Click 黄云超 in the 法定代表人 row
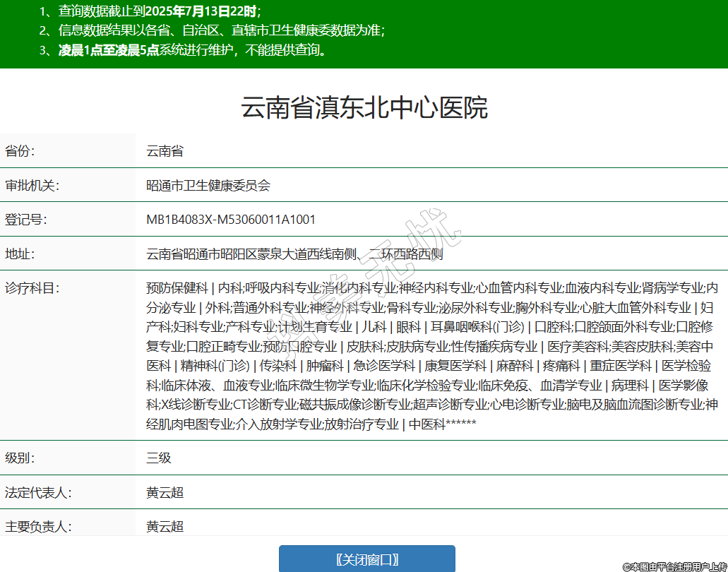728x572 pixels. coord(165,492)
